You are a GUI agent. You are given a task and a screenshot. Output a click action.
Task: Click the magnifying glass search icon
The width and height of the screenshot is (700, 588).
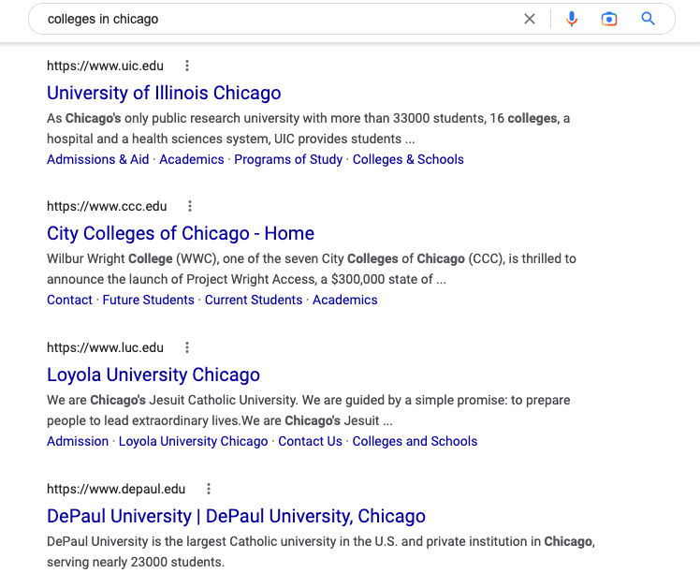(648, 19)
